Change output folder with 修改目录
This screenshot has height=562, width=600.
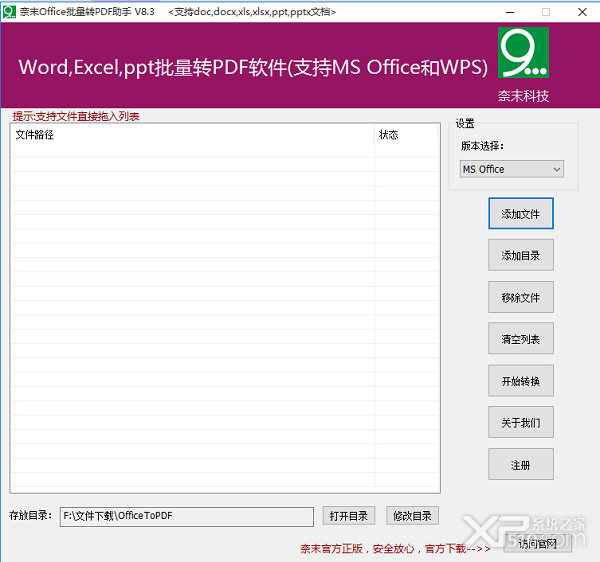(x=412, y=516)
